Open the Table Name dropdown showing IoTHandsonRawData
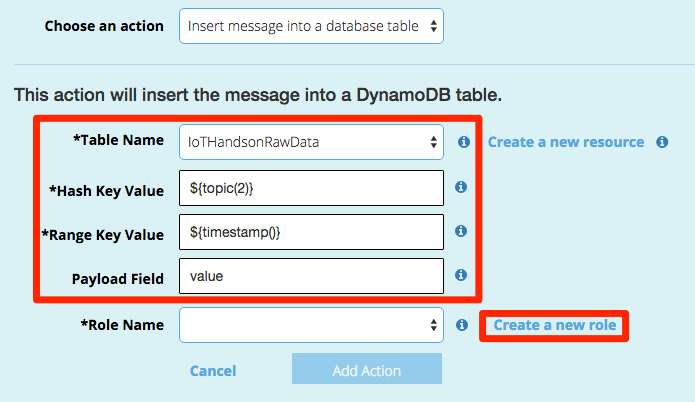Image resolution: width=695 pixels, height=402 pixels. tap(311, 142)
